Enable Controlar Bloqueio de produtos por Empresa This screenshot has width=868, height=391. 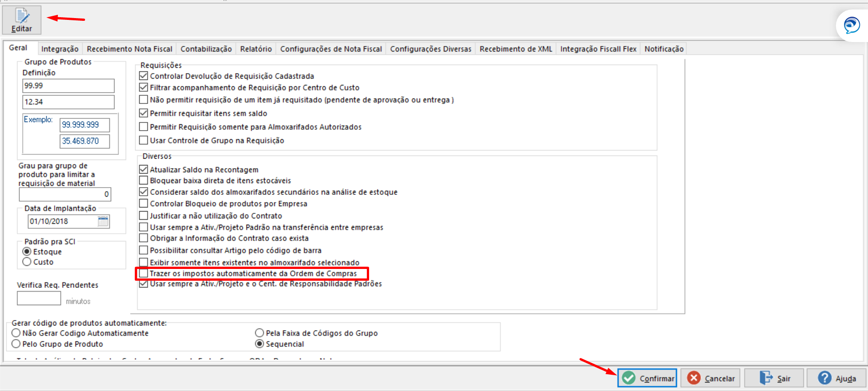click(x=144, y=203)
